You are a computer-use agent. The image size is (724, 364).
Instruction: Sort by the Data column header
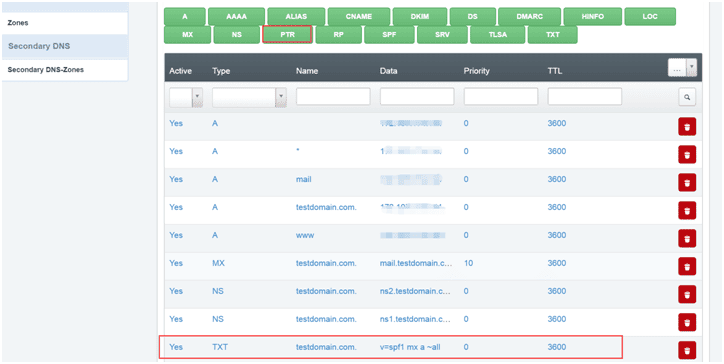click(x=388, y=71)
